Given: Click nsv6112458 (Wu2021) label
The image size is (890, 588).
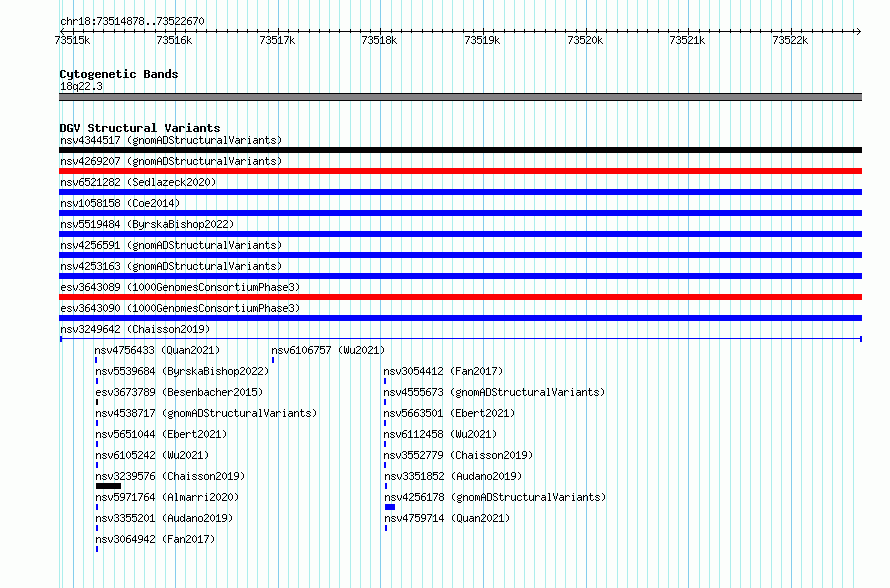Looking at the screenshot, I should (x=440, y=434).
